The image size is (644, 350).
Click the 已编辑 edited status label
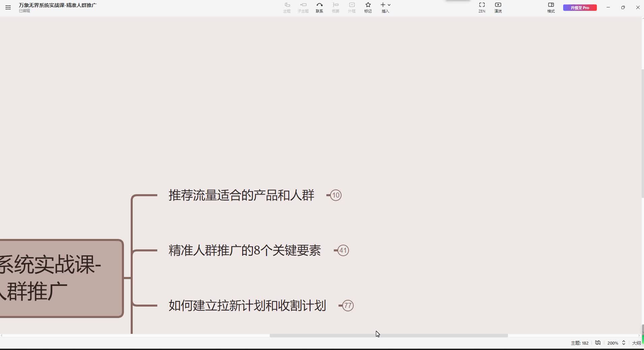click(x=24, y=11)
